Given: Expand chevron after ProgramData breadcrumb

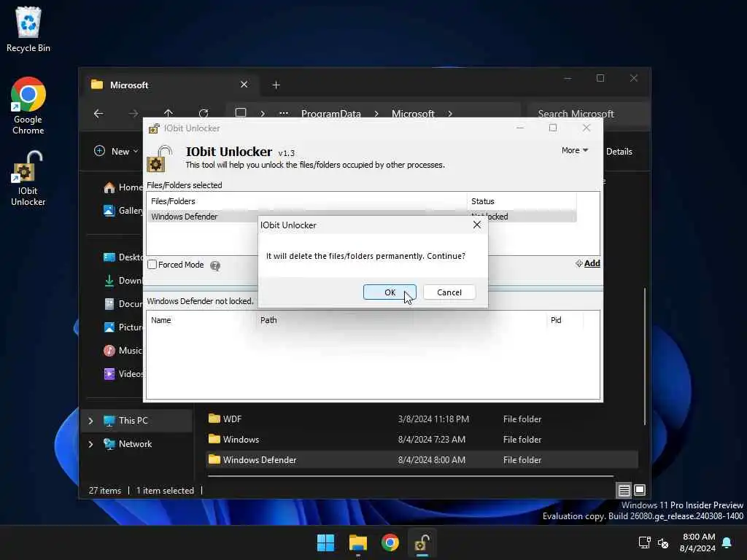Looking at the screenshot, I should click(x=376, y=113).
